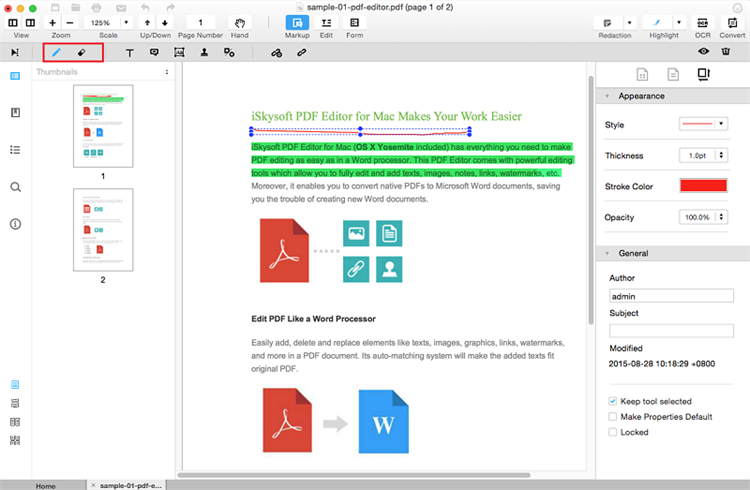Viewport: 750px width, 490px height.
Task: Select the Stamp tool
Action: (x=204, y=52)
